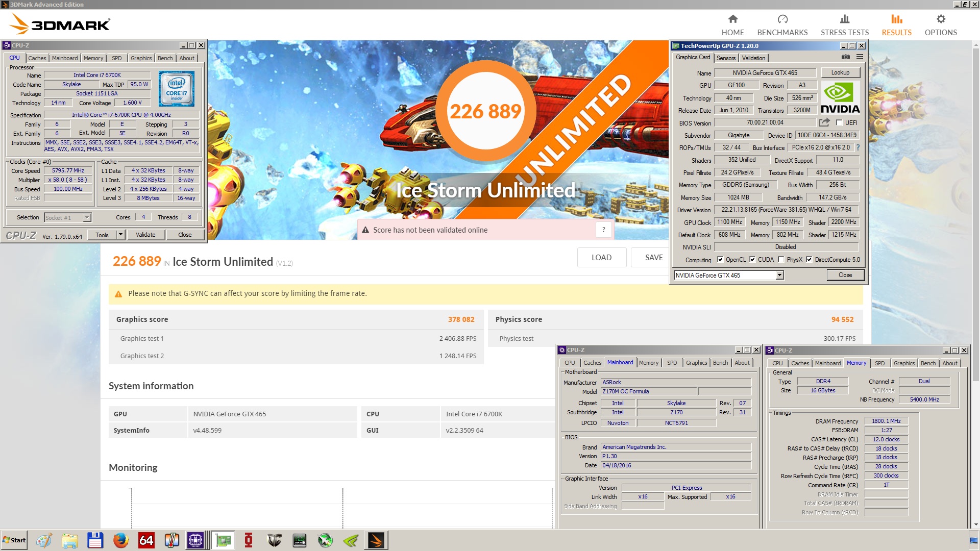Click the Intel Core i7 logo in CPU-Z
The height and width of the screenshot is (551, 980).
[177, 89]
